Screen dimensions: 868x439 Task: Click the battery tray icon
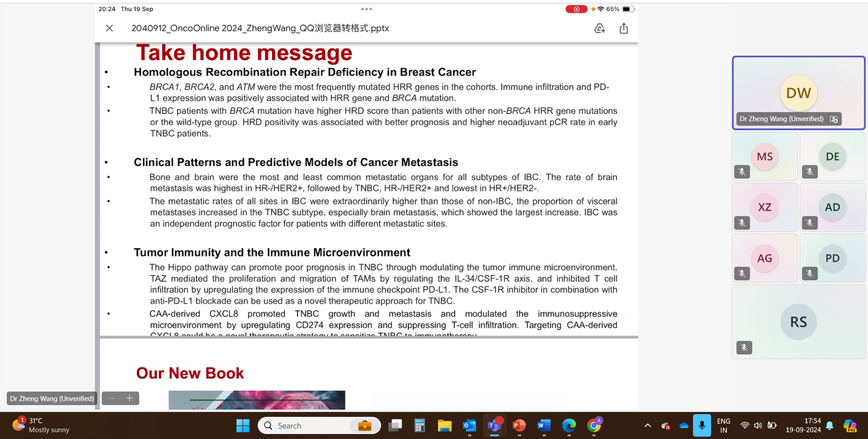pyautogui.click(x=772, y=425)
